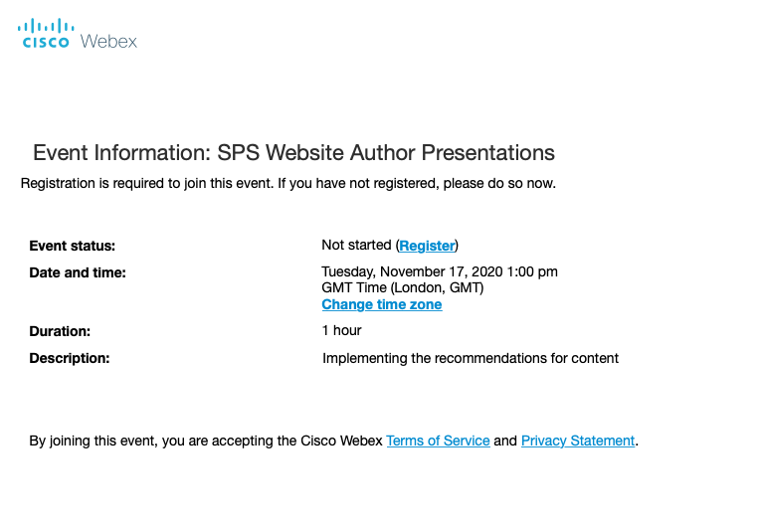Select the Event Information page heading

click(x=293, y=153)
